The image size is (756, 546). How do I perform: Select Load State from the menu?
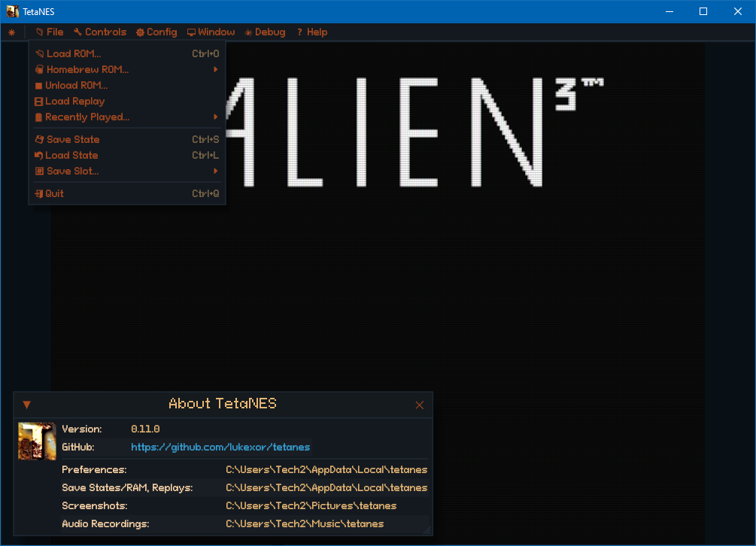point(71,155)
